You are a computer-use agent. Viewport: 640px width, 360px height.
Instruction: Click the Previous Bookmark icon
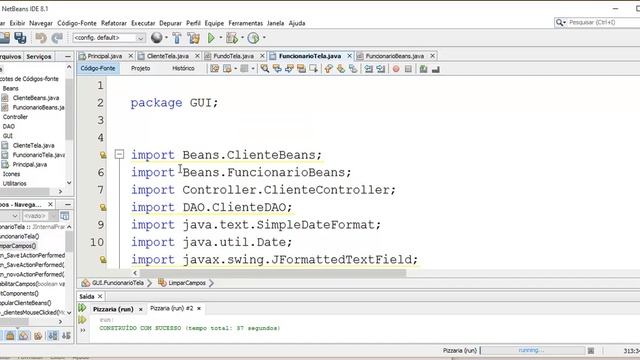coord(328,69)
